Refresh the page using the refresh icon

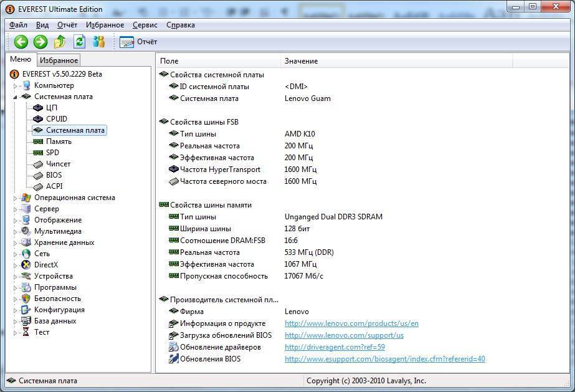click(x=79, y=42)
